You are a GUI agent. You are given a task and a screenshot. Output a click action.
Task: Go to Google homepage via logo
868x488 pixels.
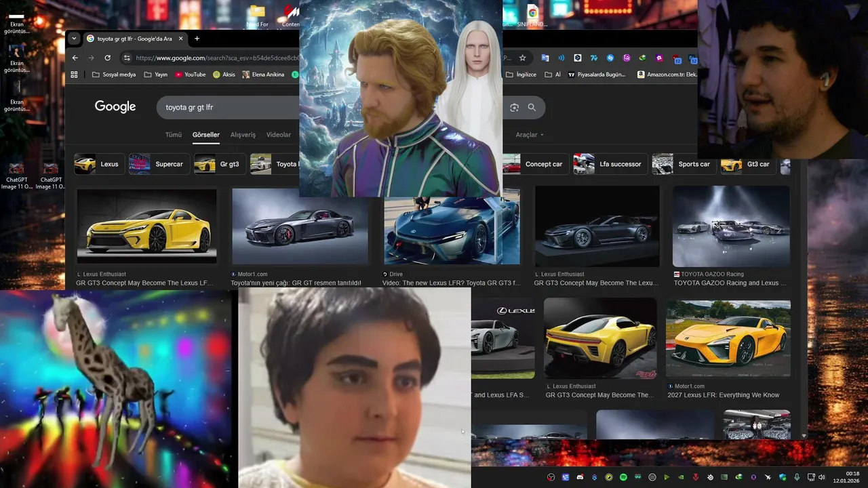pyautogui.click(x=115, y=107)
